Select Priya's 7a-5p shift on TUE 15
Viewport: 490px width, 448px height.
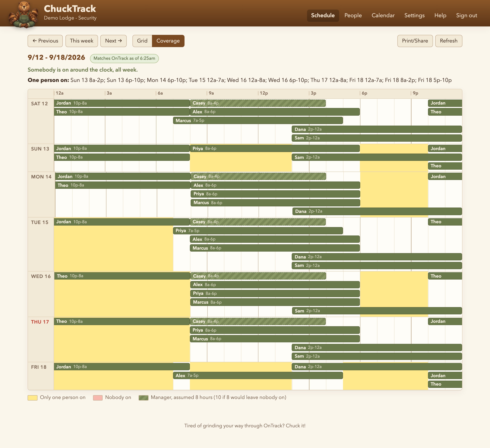point(258,231)
